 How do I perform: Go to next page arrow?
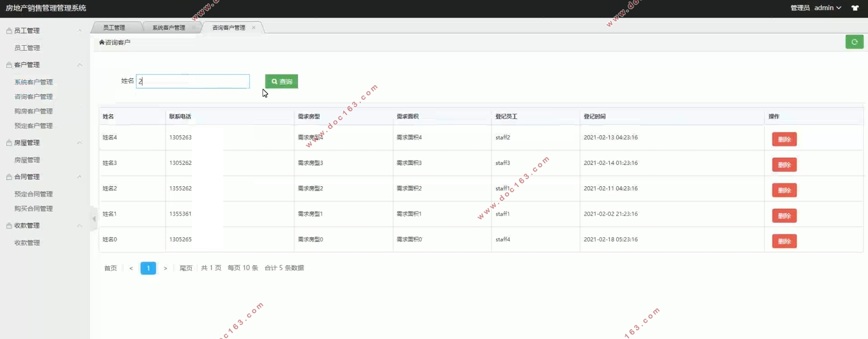click(165, 268)
